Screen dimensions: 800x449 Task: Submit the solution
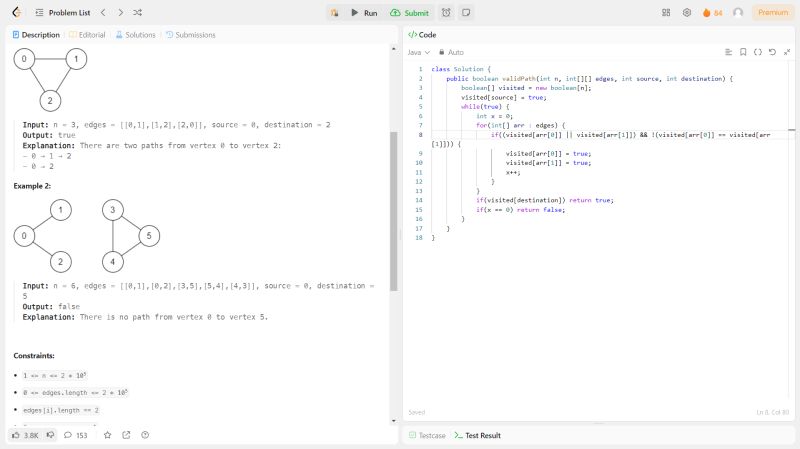pyautogui.click(x=410, y=12)
